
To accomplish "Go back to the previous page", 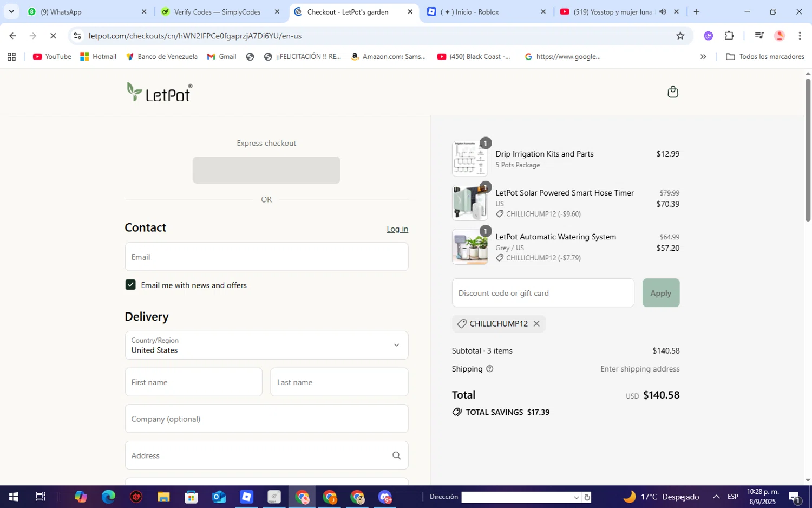I will pyautogui.click(x=12, y=36).
